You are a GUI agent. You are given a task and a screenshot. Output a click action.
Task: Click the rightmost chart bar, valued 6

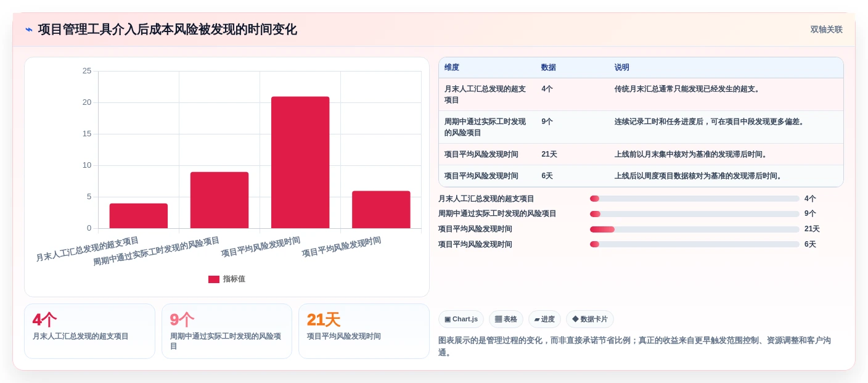click(381, 210)
